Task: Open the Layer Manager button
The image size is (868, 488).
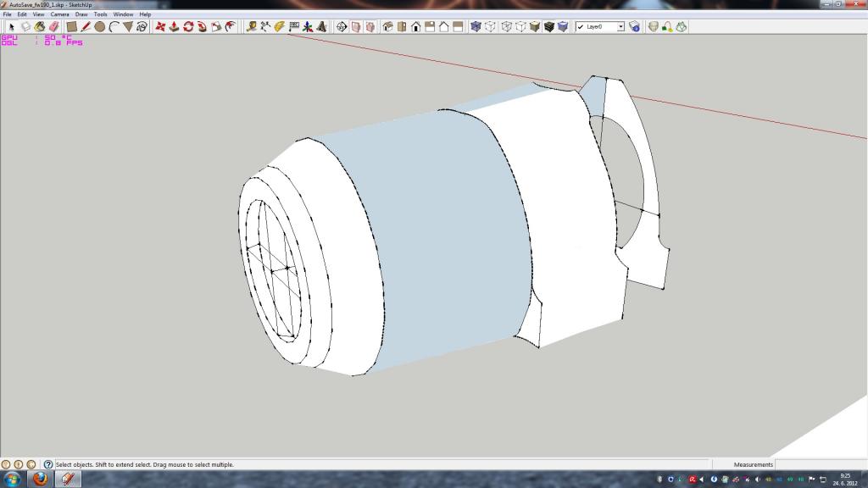Action: [x=635, y=26]
